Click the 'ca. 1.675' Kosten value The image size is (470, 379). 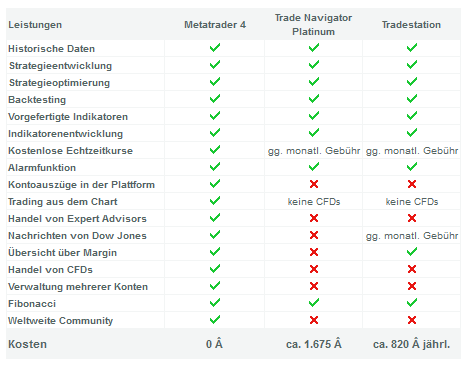click(x=314, y=344)
